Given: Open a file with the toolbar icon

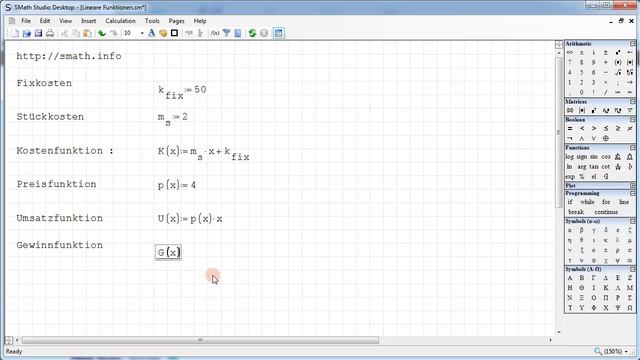Looking at the screenshot, I should point(27,33).
